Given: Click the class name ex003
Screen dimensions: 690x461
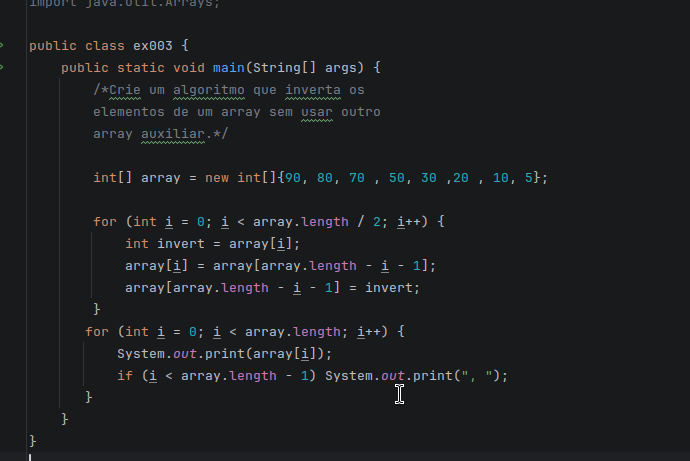Looking at the screenshot, I should coord(153,46).
